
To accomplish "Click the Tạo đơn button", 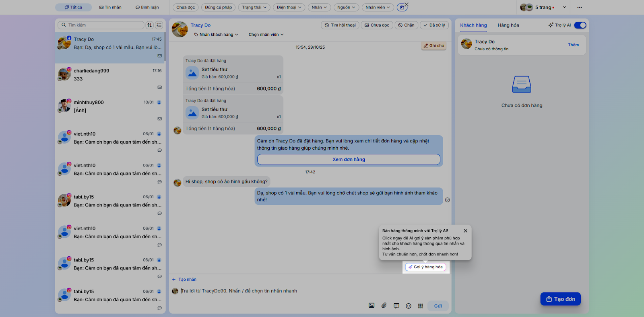I will point(560,299).
